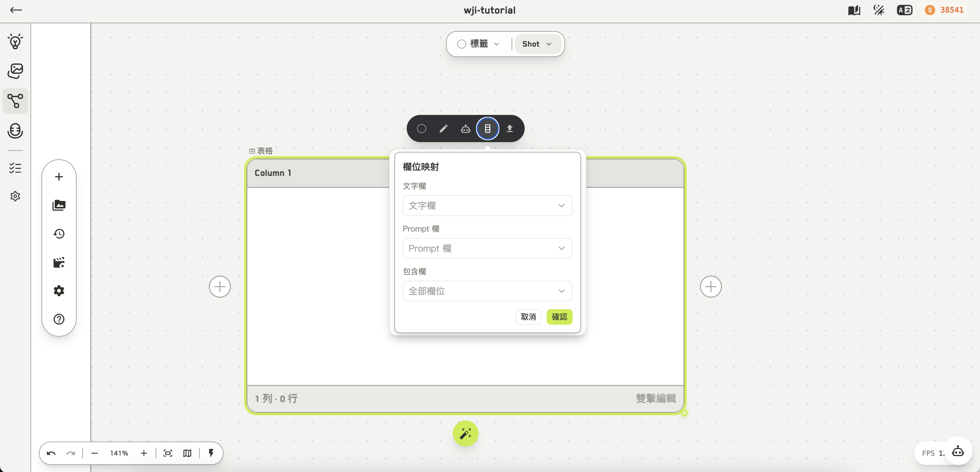Add node with left plus circle
The width and height of the screenshot is (980, 472).
(220, 287)
